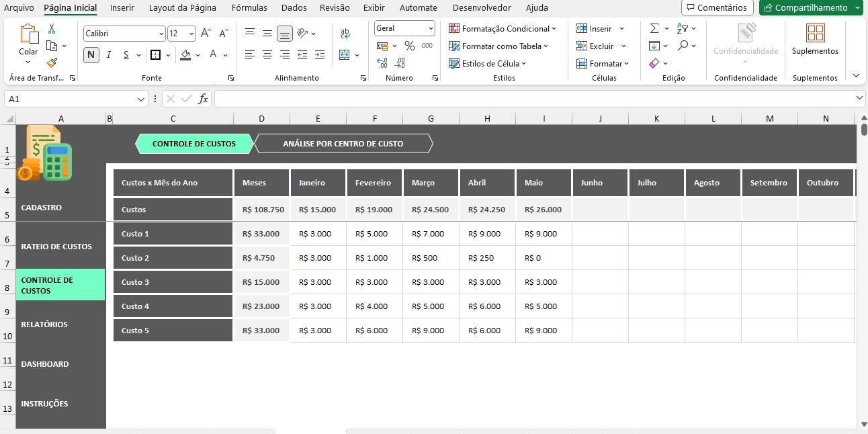Screen dimensions: 868x434
Task: Toggle bold (N) formatting
Action: click(x=91, y=55)
